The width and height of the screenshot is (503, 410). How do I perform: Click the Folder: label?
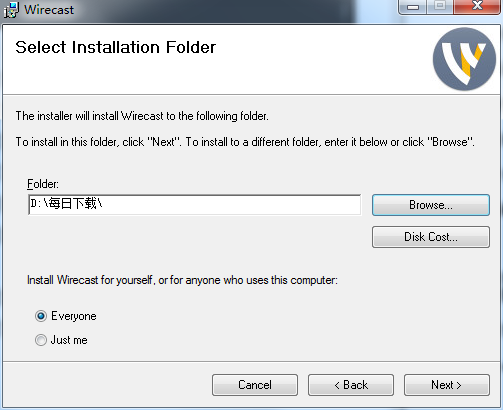coord(43,184)
